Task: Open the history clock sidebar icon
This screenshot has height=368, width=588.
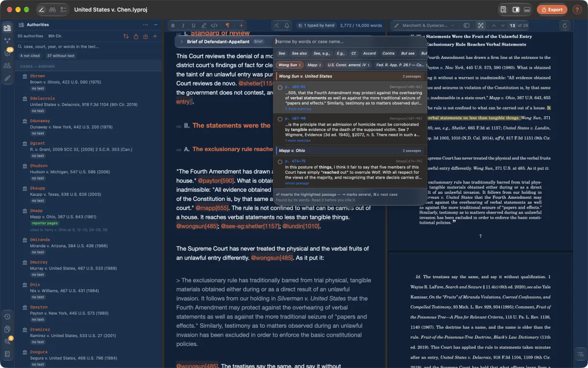Action: (7, 316)
